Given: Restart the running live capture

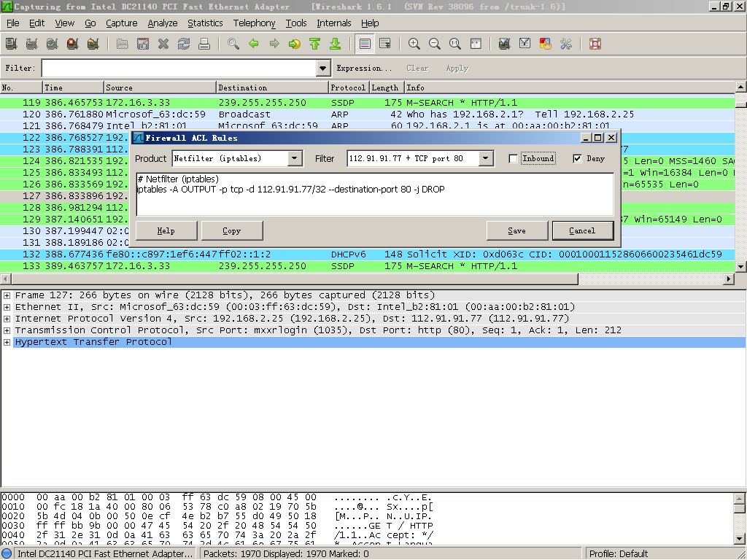Looking at the screenshot, I should point(93,44).
